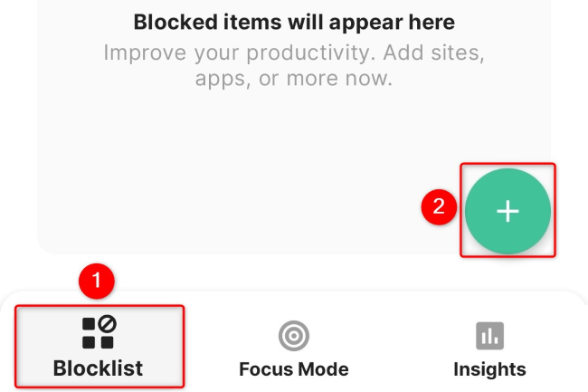Open the Blocklist grid icon
588x392 pixels.
(x=99, y=332)
